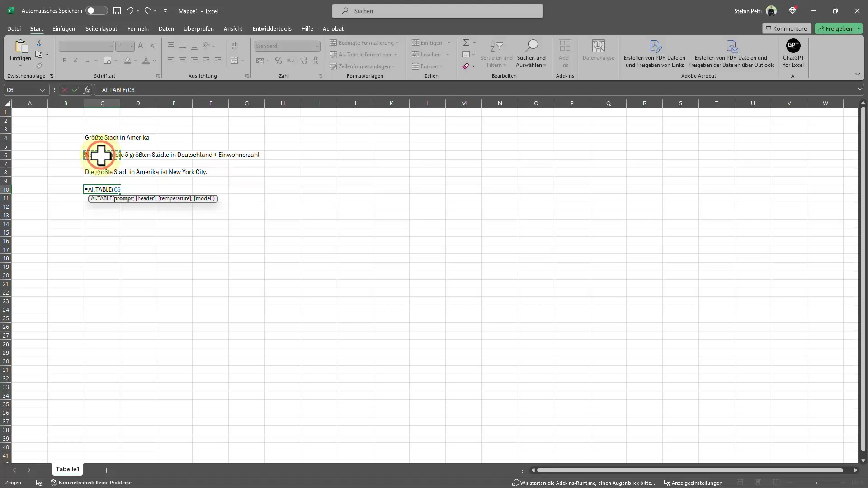
Task: Click the Kommentare button
Action: [x=787, y=28]
